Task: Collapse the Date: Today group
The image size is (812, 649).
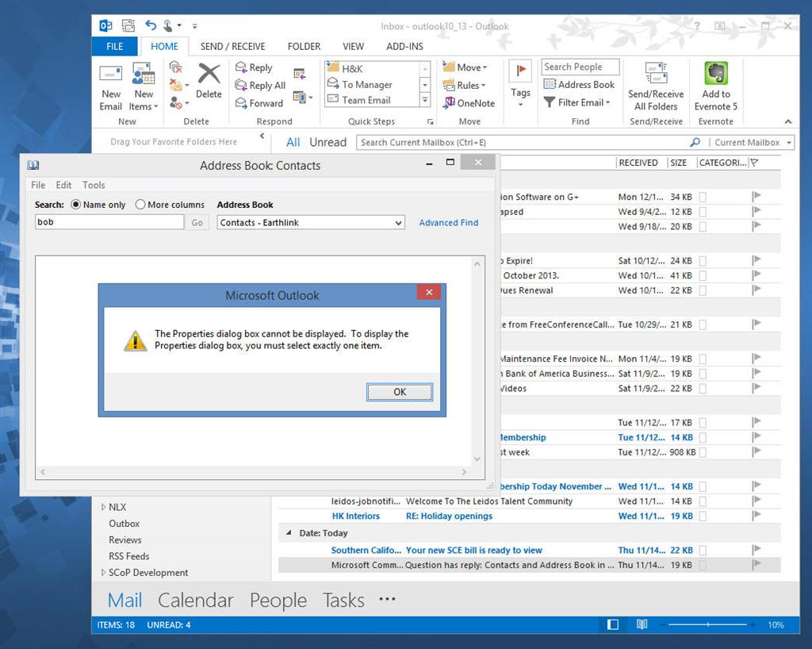Action: [x=289, y=532]
